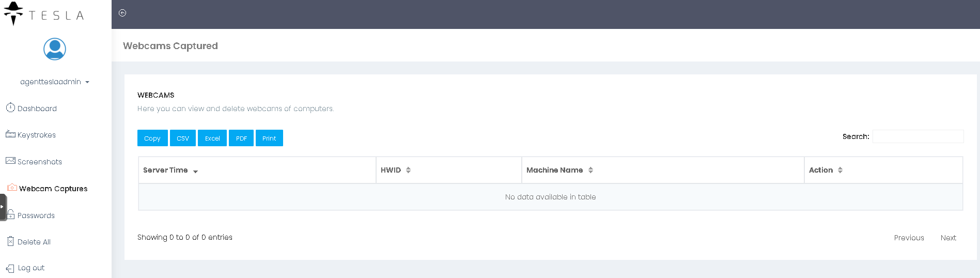Click the Passwords lock icon
Viewport: 980px width, 278px height.
point(11,214)
